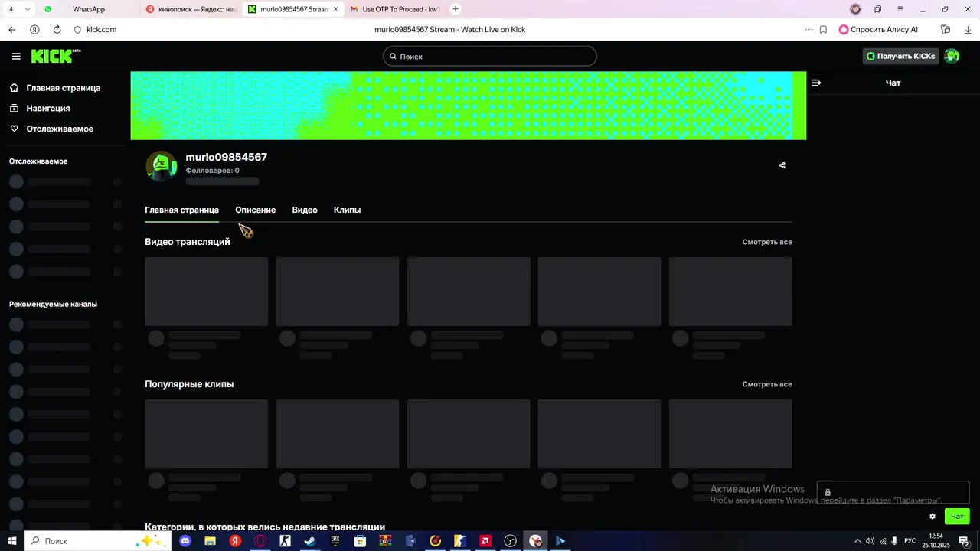Switch to the Видео tab
980x551 pixels.
click(305, 210)
